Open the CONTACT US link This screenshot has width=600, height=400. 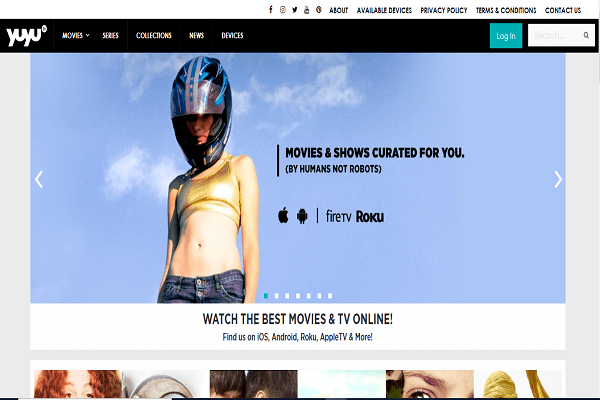(563, 10)
